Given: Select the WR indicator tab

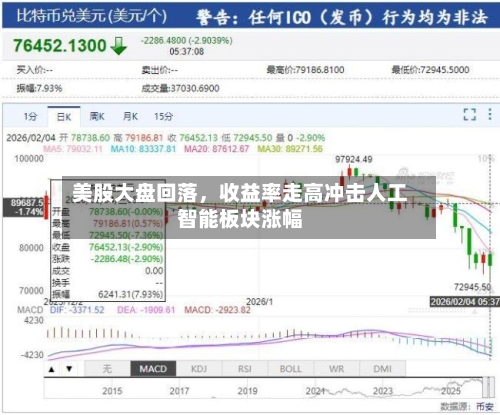Looking at the screenshot, I should click(337, 369).
